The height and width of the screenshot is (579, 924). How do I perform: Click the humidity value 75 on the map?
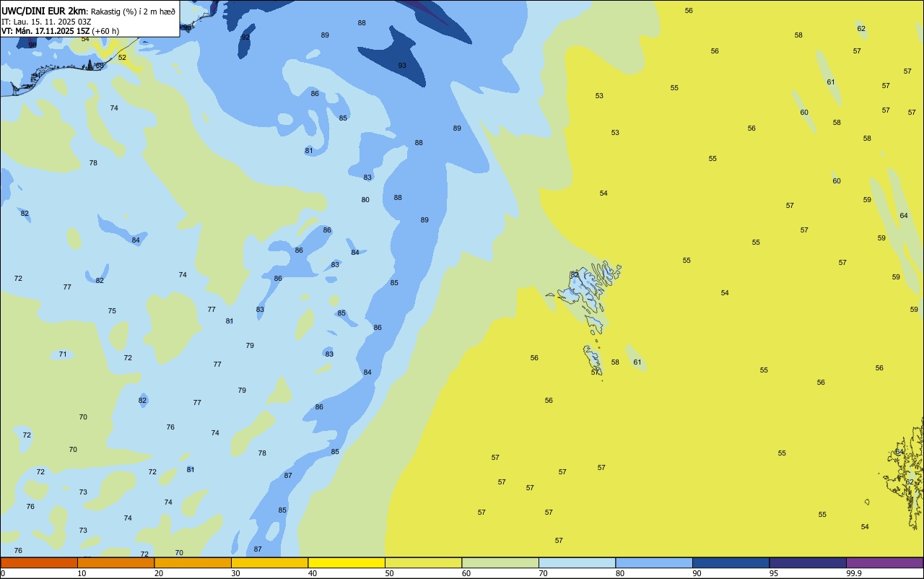(112, 311)
